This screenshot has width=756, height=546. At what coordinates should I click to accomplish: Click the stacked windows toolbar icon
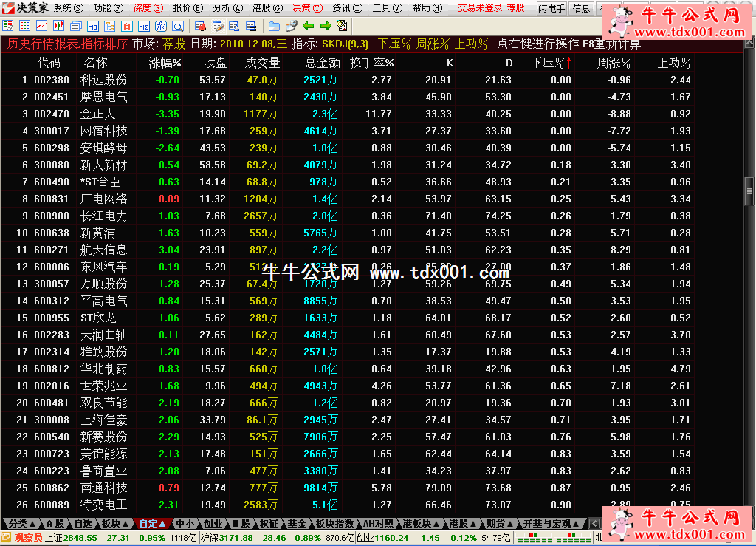tap(76, 26)
